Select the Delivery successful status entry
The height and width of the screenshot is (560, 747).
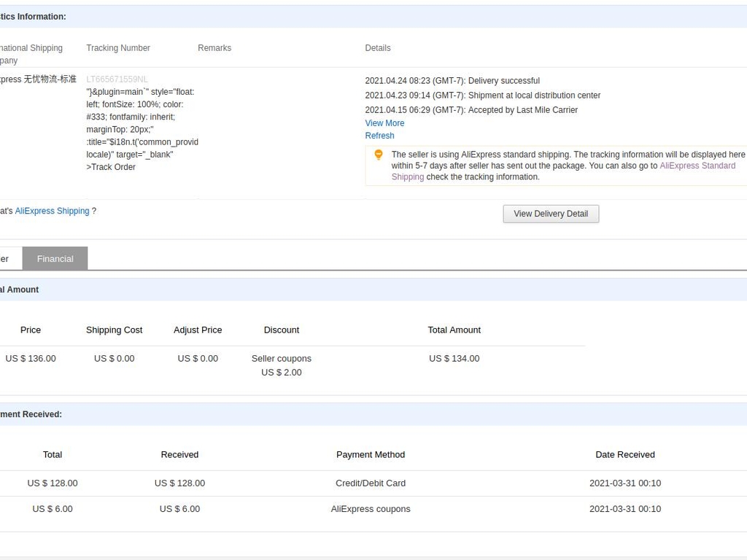452,81
